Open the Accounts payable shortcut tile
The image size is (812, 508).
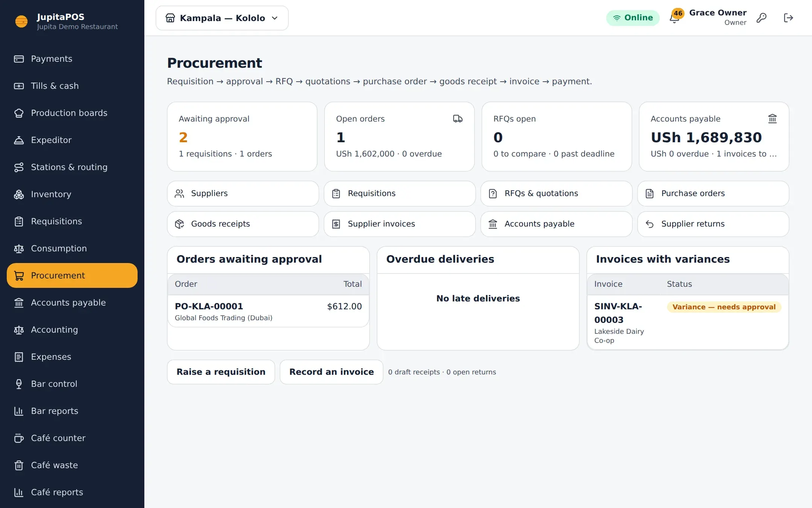[x=556, y=224]
